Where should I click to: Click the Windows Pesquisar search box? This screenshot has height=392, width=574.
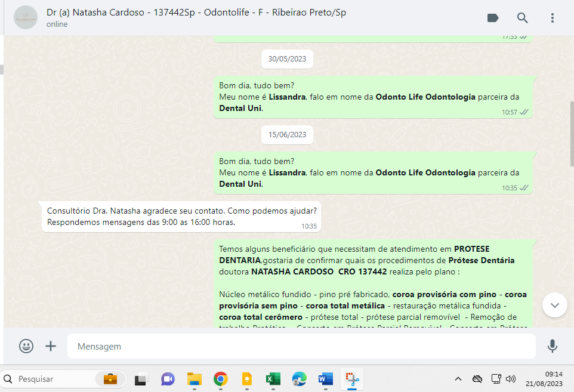click(64, 379)
